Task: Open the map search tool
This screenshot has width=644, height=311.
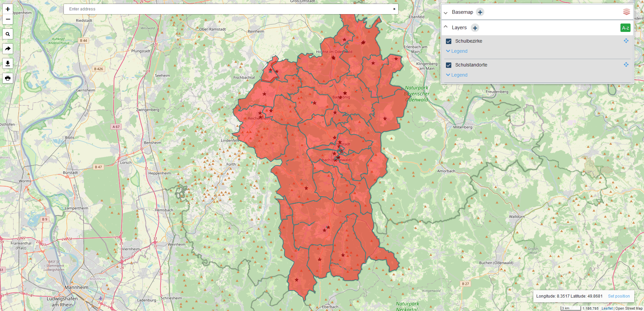Action: click(x=8, y=34)
